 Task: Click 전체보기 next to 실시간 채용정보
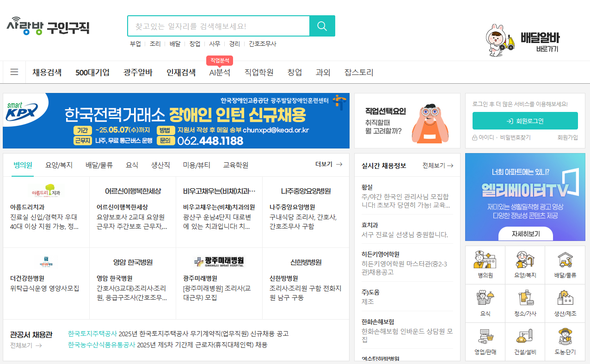(x=438, y=165)
